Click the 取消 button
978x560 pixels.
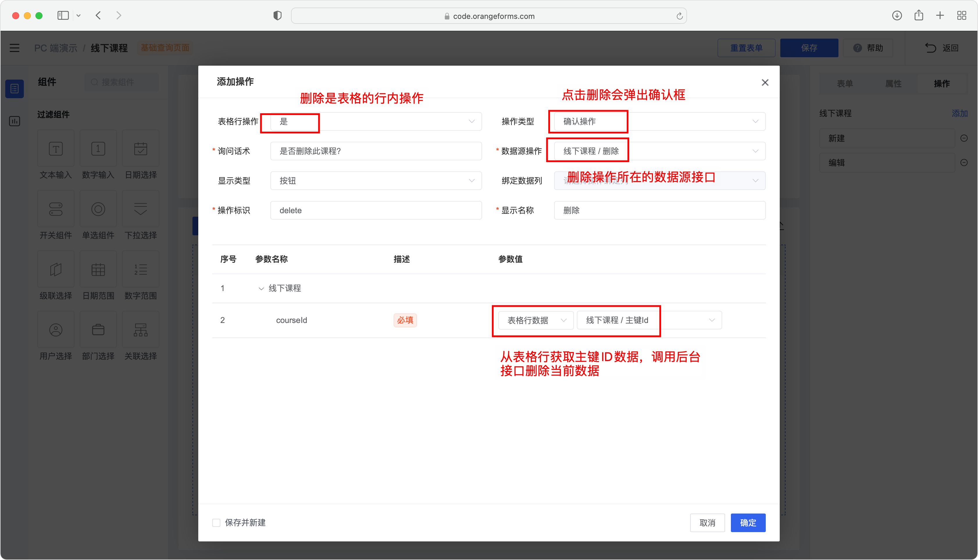[x=707, y=523]
